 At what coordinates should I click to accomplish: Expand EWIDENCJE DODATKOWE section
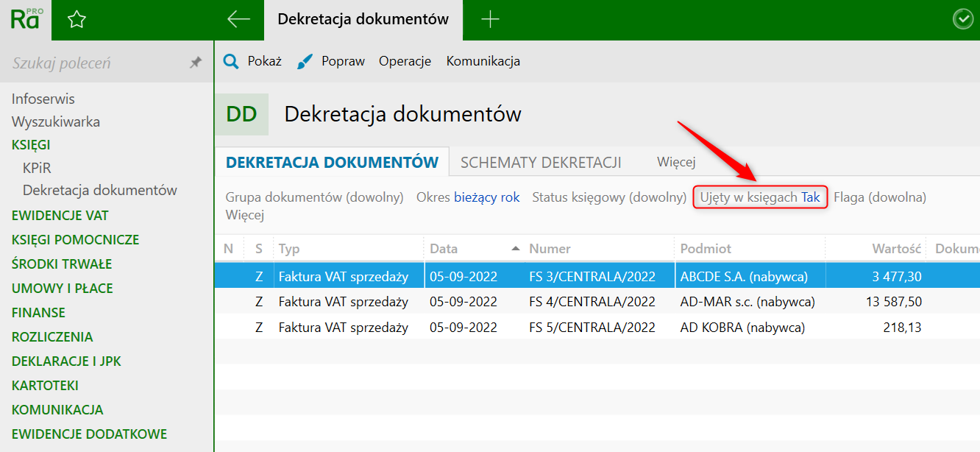pyautogui.click(x=89, y=434)
